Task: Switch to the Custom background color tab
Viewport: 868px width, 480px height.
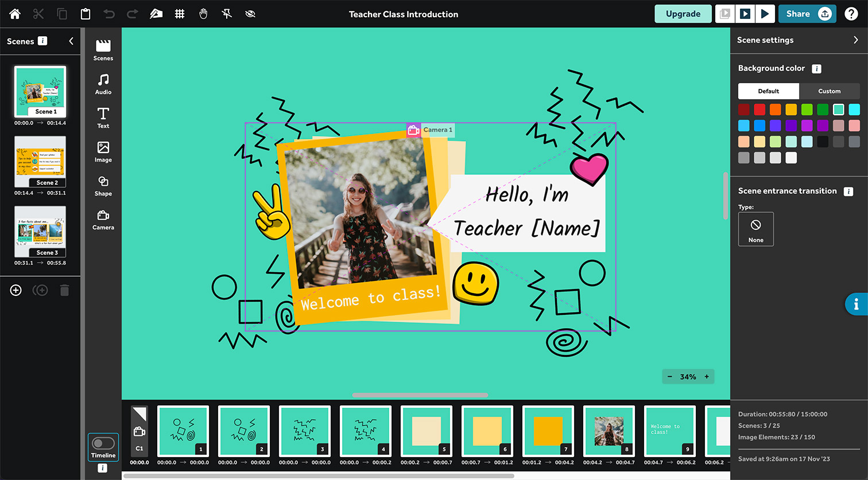Action: pos(829,91)
